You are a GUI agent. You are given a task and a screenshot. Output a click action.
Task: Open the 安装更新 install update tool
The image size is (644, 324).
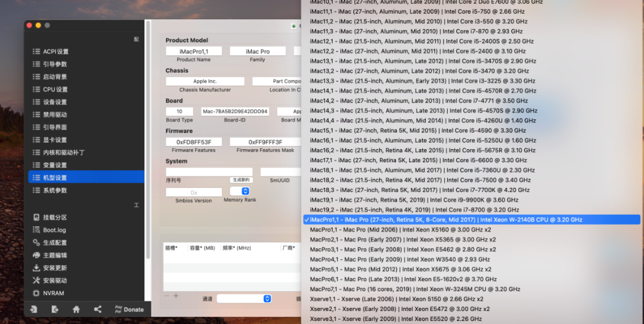point(49,268)
